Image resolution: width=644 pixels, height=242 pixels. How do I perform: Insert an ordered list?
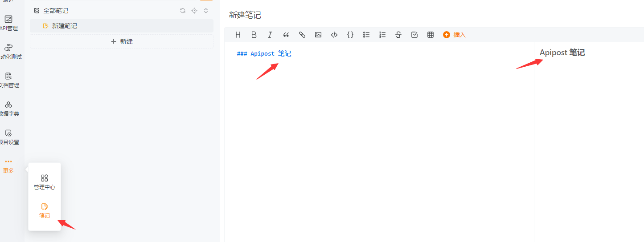pyautogui.click(x=382, y=35)
